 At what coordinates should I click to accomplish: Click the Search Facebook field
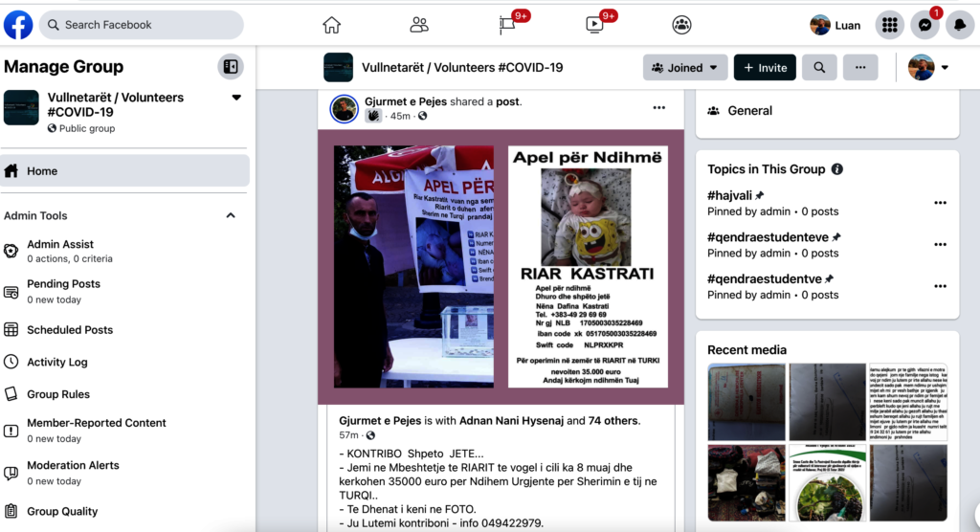[x=142, y=25]
